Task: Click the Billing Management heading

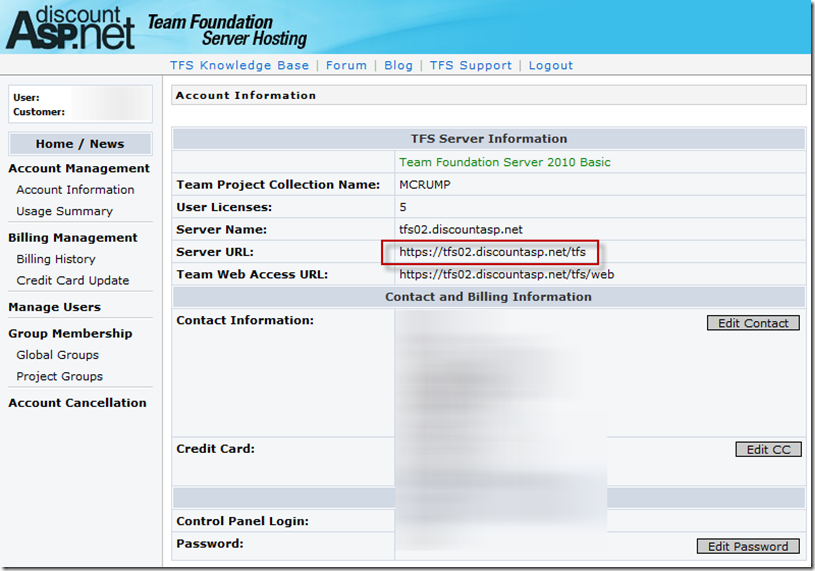Action: (73, 237)
